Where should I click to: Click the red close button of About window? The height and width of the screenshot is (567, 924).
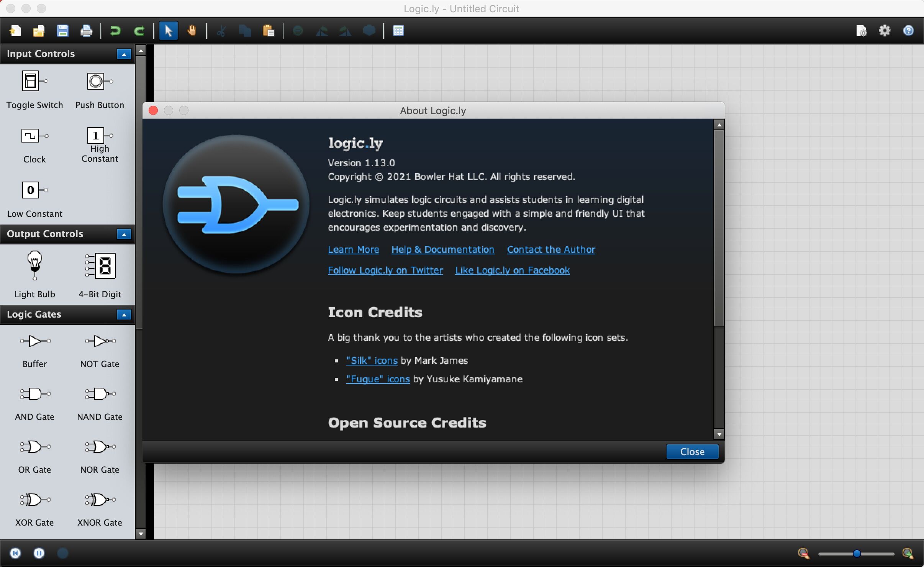tap(153, 110)
